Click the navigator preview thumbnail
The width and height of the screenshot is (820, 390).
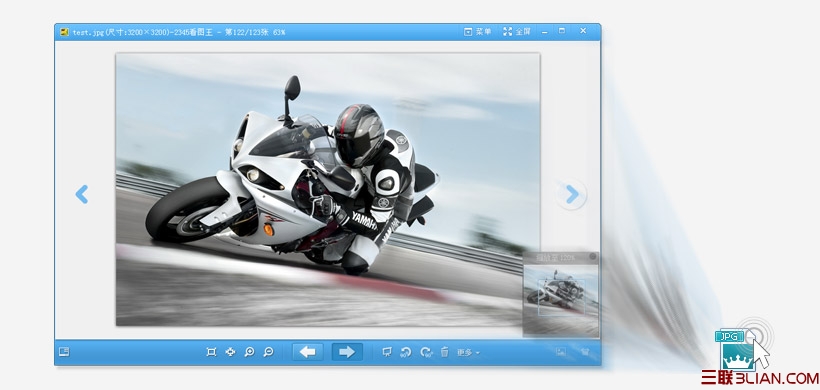click(561, 300)
